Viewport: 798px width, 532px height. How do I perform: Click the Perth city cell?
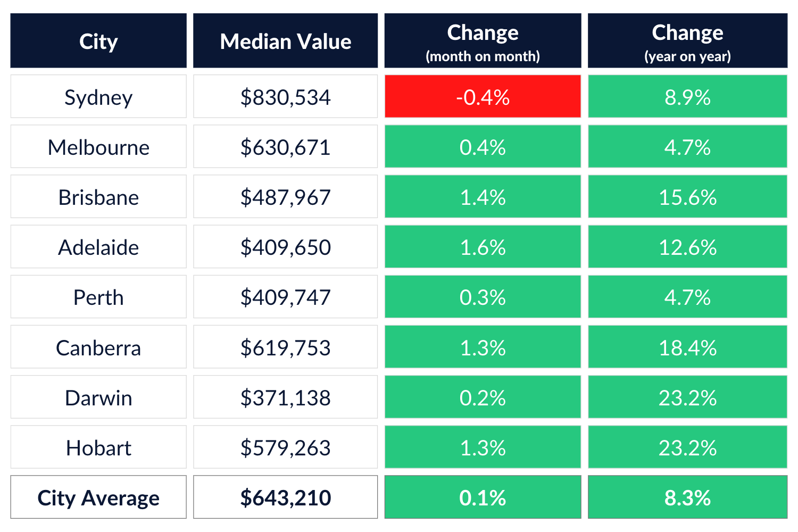98,297
